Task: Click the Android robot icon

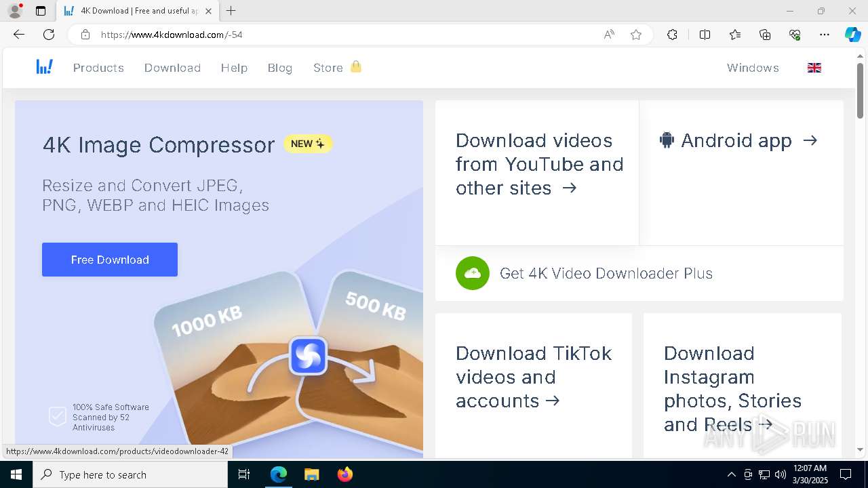Action: pos(667,140)
